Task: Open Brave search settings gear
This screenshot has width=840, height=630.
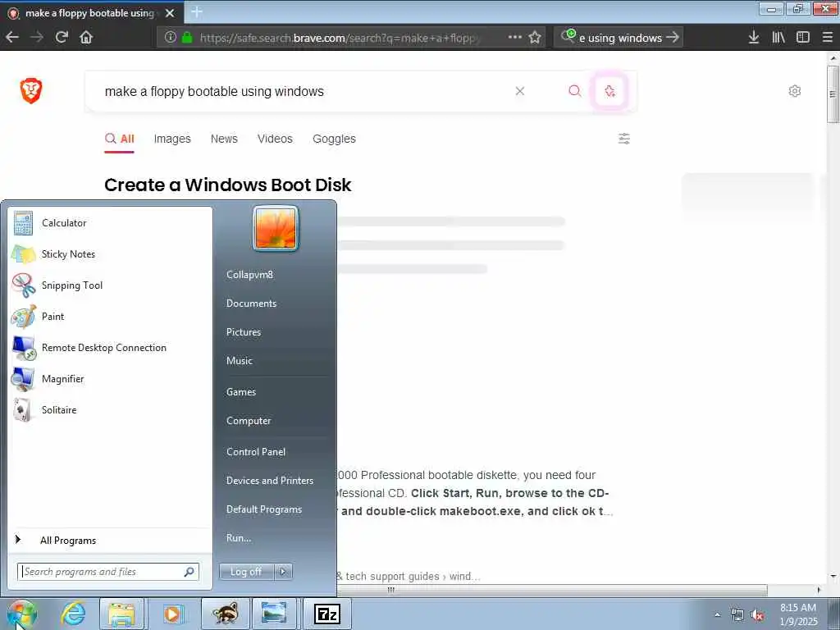Action: [794, 90]
